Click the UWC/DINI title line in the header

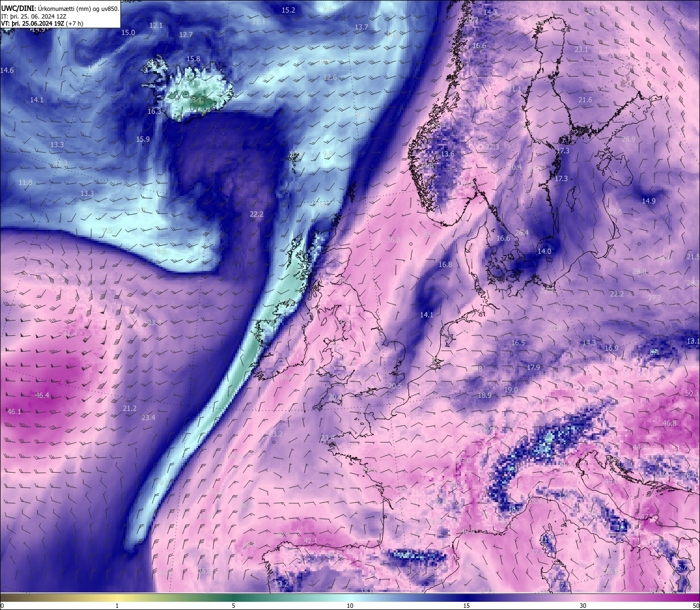point(60,9)
